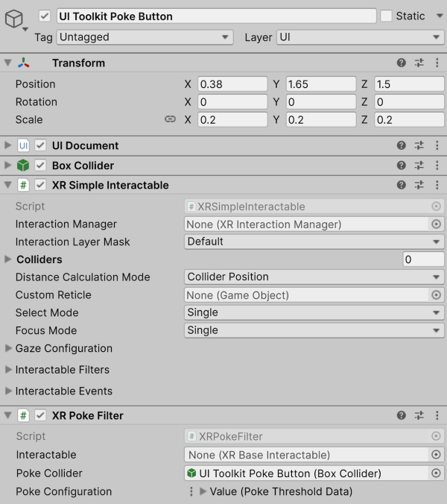The height and width of the screenshot is (504, 447).
Task: Open Box Collider help reference icon
Action: (402, 166)
